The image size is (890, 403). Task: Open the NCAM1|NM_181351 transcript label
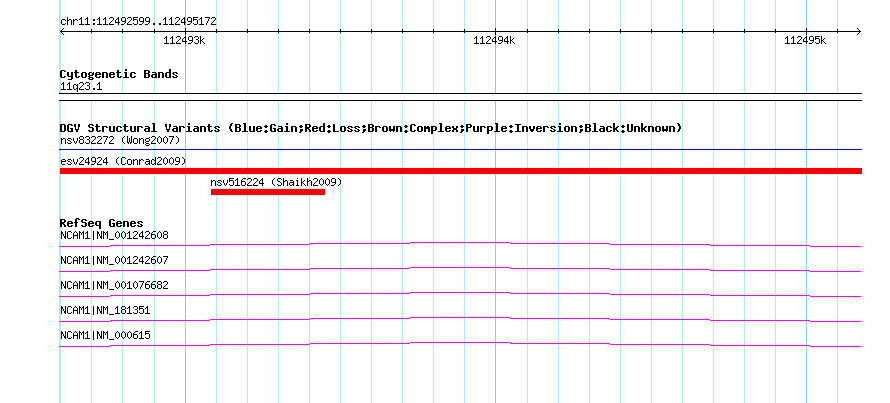(105, 310)
